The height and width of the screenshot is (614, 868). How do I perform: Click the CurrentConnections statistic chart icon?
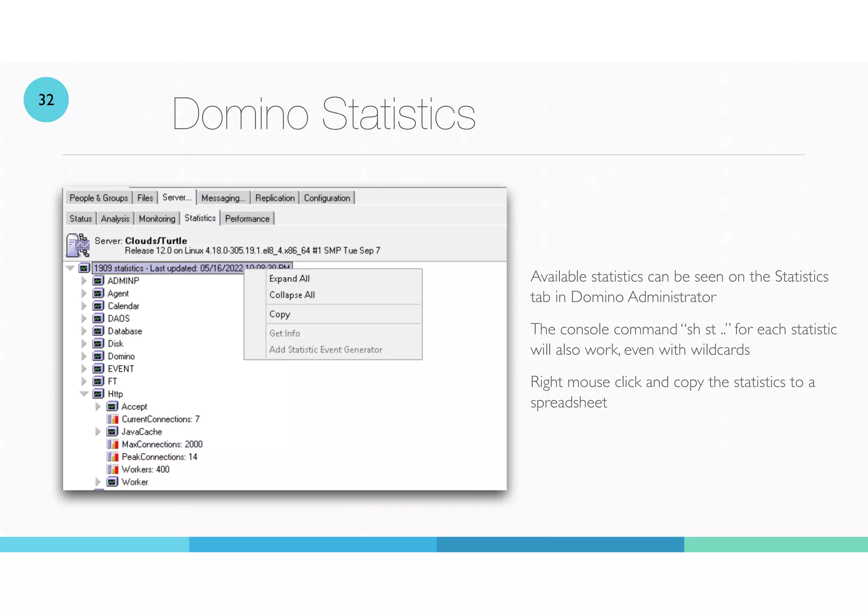coord(113,419)
